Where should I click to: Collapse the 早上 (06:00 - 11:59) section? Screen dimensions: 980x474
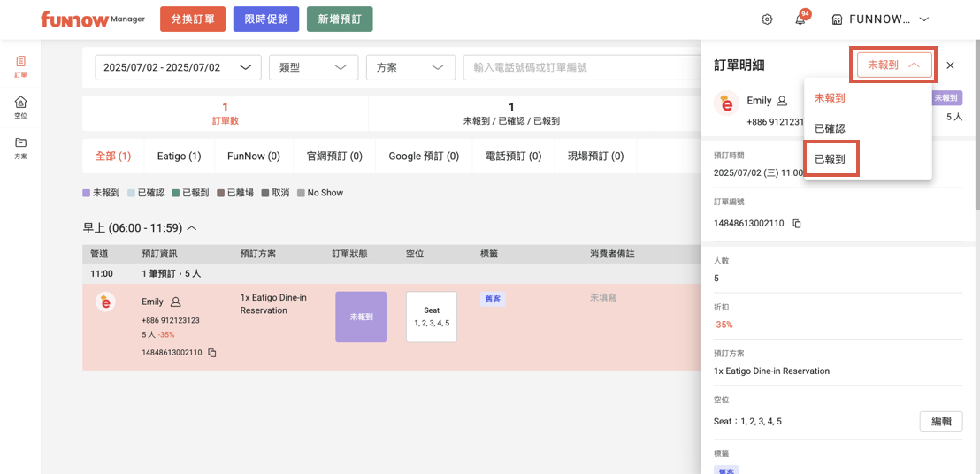(192, 228)
